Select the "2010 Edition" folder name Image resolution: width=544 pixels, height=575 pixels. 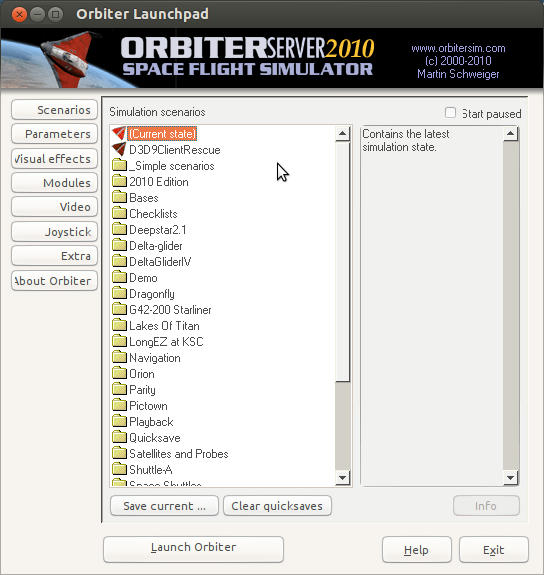(x=159, y=182)
